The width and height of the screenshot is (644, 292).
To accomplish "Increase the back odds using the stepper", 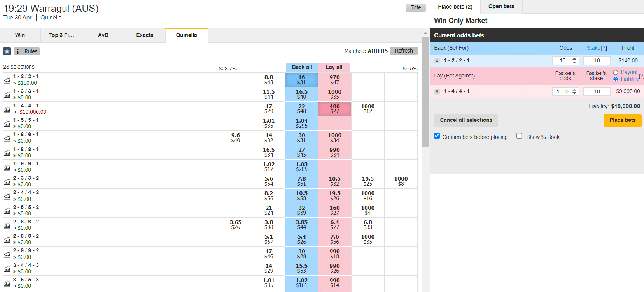I will click(x=575, y=58).
